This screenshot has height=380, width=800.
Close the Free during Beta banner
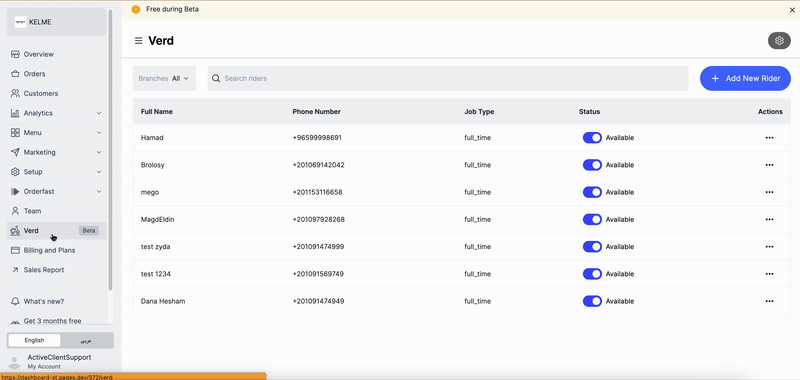(x=792, y=10)
